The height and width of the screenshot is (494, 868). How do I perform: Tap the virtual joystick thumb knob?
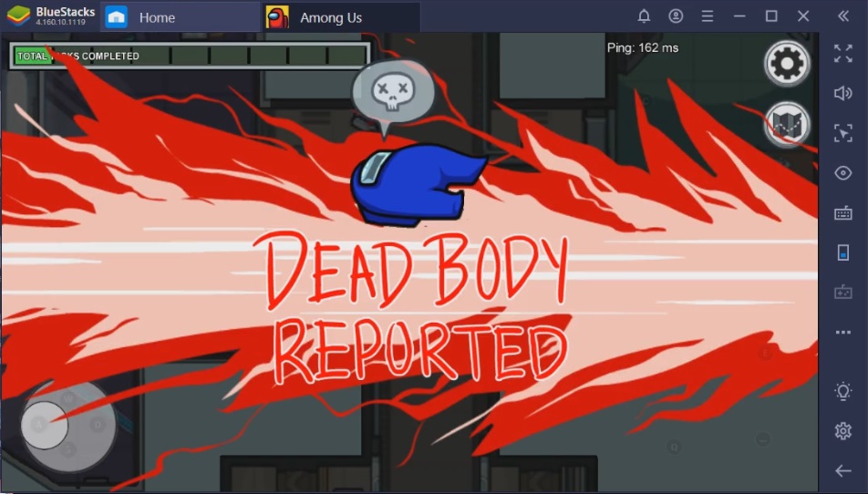[x=45, y=425]
